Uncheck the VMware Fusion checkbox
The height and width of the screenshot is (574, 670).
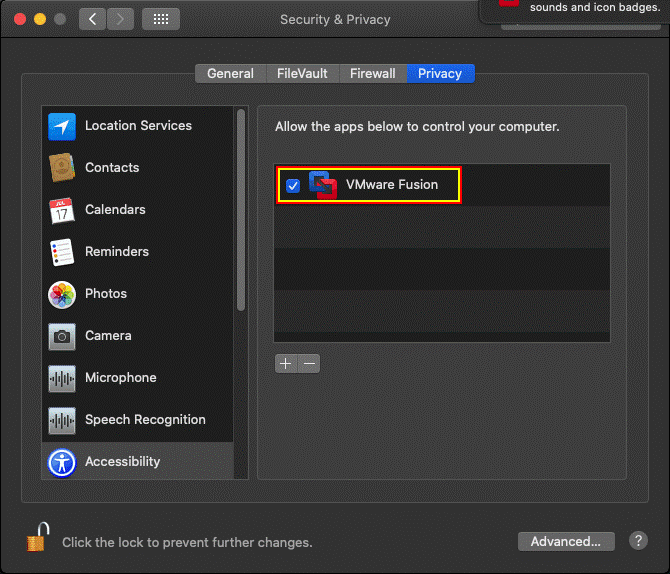pyautogui.click(x=293, y=185)
